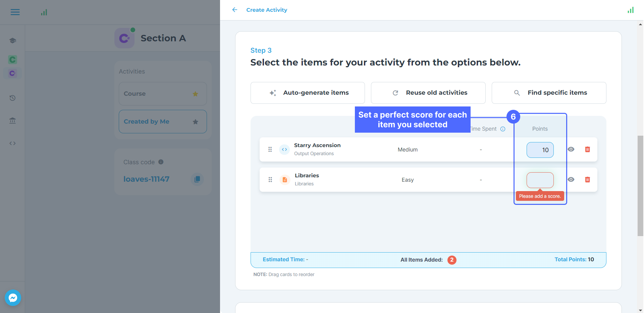Select the Created by Me tab
Image resolution: width=644 pixels, height=313 pixels.
point(154,122)
